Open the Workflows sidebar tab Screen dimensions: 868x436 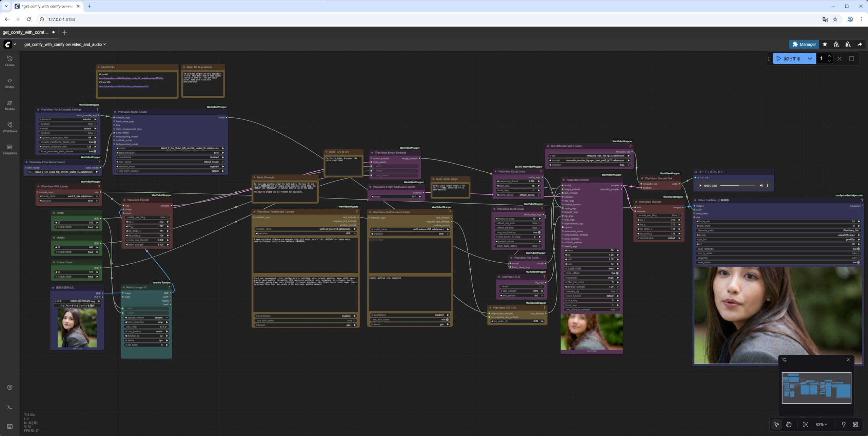click(x=9, y=127)
